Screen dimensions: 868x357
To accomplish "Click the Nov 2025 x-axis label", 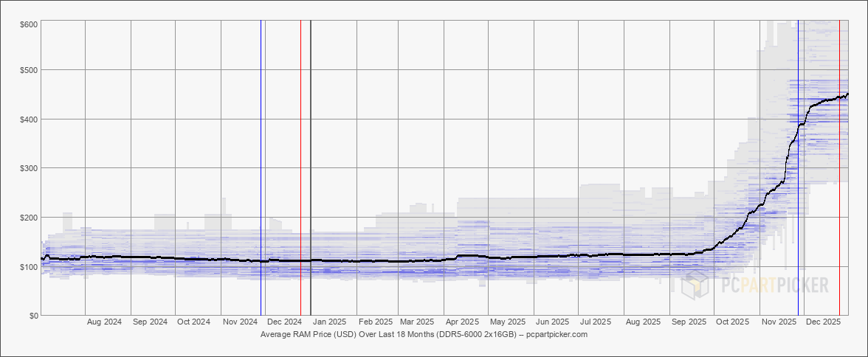I will point(779,322).
